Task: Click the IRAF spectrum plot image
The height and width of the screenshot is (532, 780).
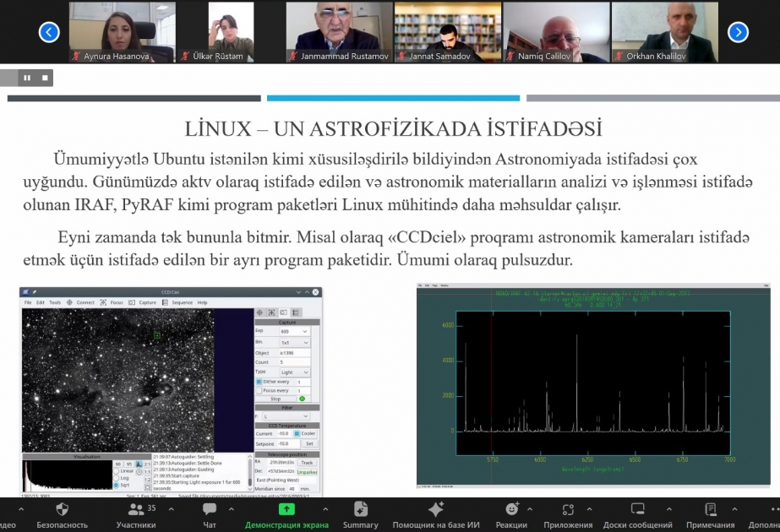Action: [x=593, y=385]
